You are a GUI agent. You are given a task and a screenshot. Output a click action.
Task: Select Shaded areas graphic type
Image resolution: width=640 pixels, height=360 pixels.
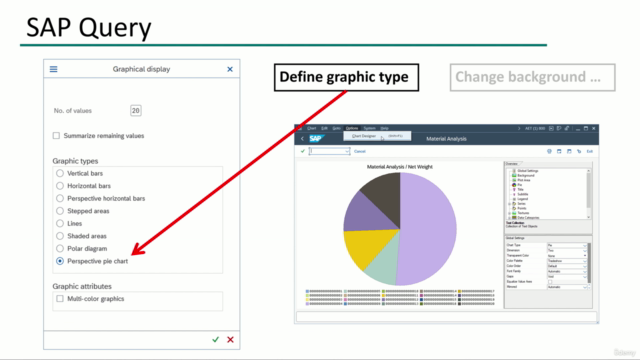tap(60, 236)
